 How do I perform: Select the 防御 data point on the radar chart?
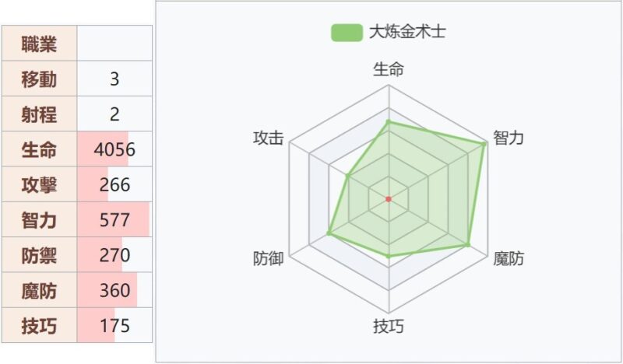click(x=329, y=233)
